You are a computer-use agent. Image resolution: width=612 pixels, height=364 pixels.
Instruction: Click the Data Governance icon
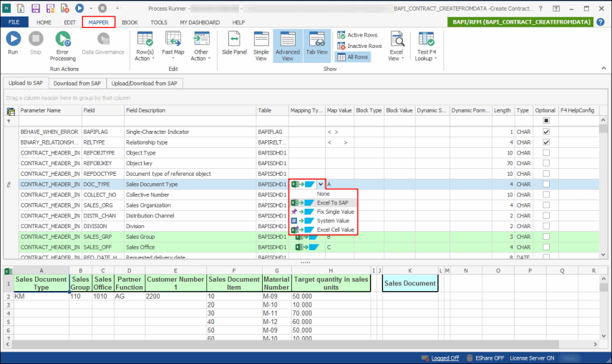pyautogui.click(x=103, y=39)
